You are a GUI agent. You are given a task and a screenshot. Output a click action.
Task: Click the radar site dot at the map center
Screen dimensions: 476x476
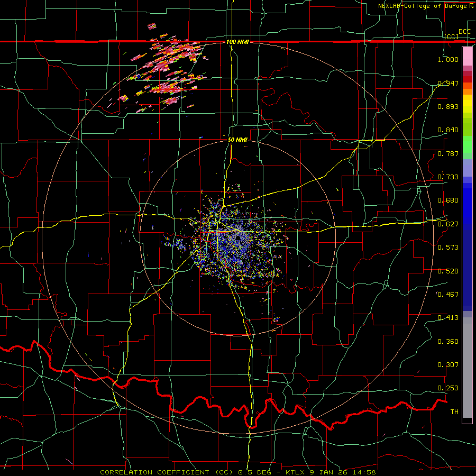click(237, 239)
